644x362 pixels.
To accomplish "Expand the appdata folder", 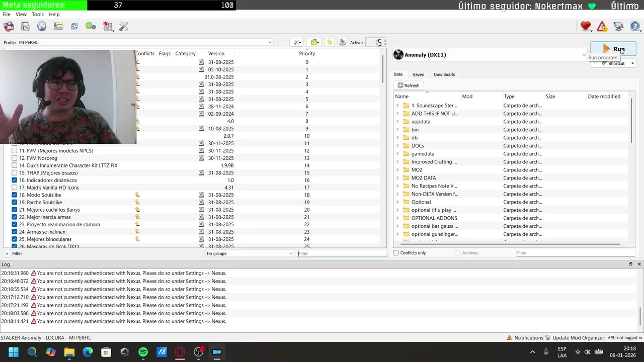I will [397, 122].
